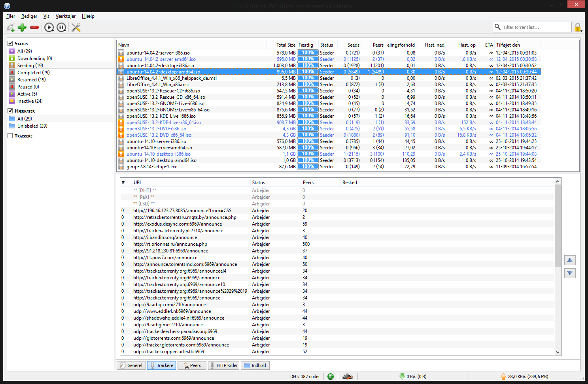The width and height of the screenshot is (588, 384).
Task: Switch to the HTTP Kilder tab
Action: click(x=224, y=365)
